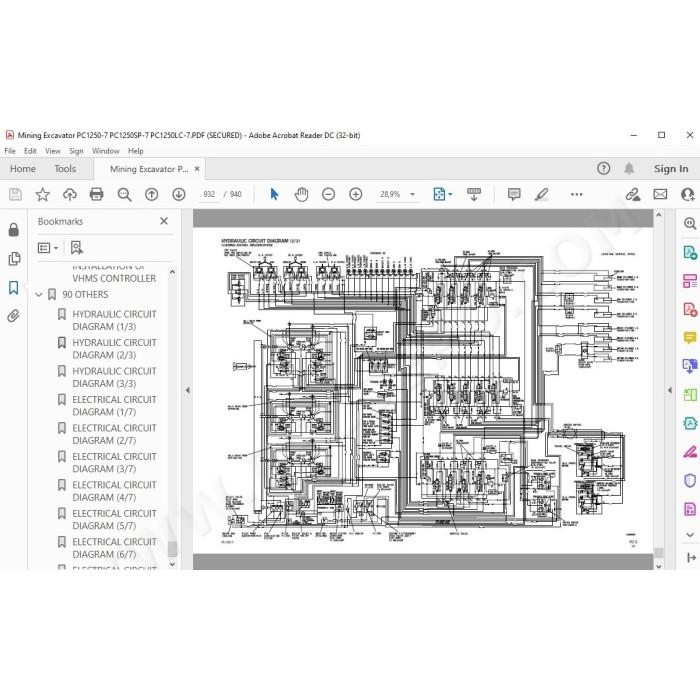Toggle the Bookmarks panel icon
This screenshot has height=700, width=700.
[x=14, y=288]
